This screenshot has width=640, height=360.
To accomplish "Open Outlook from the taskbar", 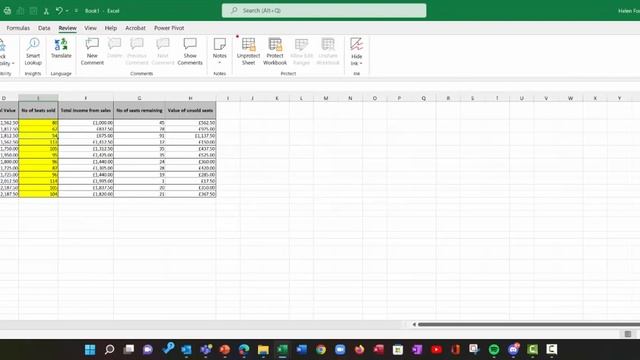I will tap(186, 349).
